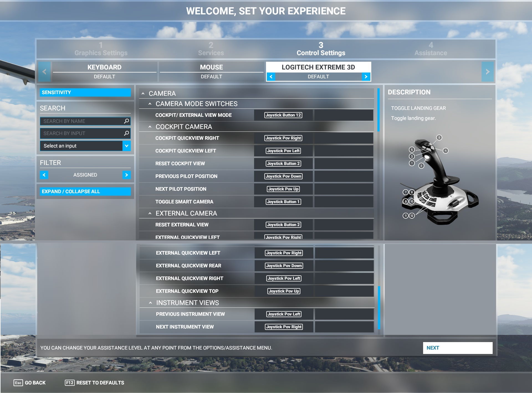
Task: Edit NEXT PILOT POSITION Pov Up binding
Action: pyautogui.click(x=283, y=189)
